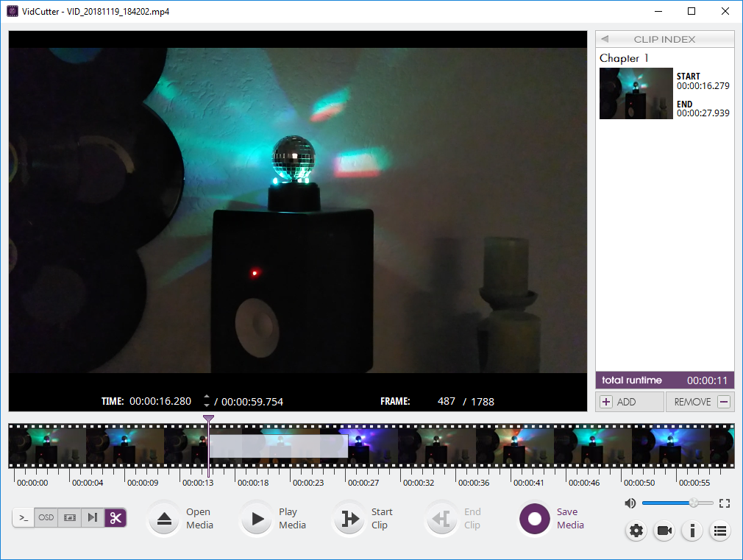This screenshot has width=743, height=560.
Task: Show media information with the i button
Action: (x=692, y=531)
